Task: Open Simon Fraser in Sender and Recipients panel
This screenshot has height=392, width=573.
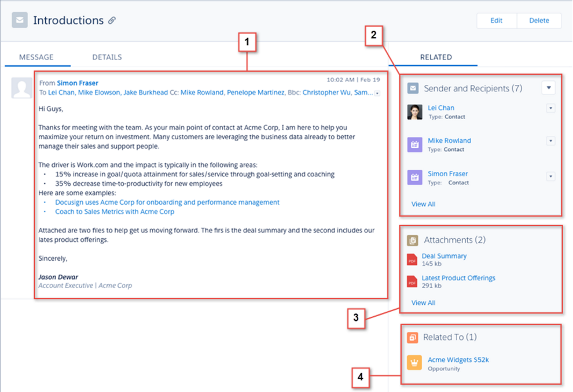Action: (447, 173)
